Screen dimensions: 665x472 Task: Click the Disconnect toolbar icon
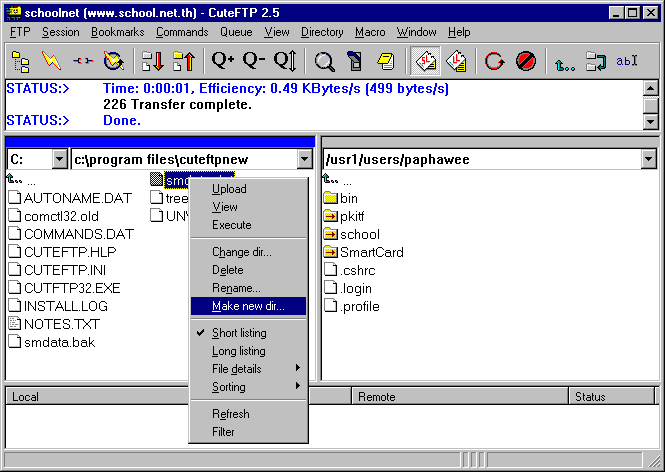[83, 61]
